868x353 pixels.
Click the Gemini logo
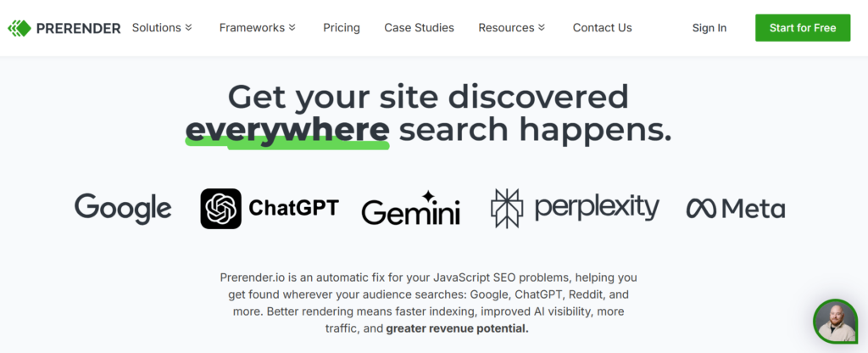[410, 210]
